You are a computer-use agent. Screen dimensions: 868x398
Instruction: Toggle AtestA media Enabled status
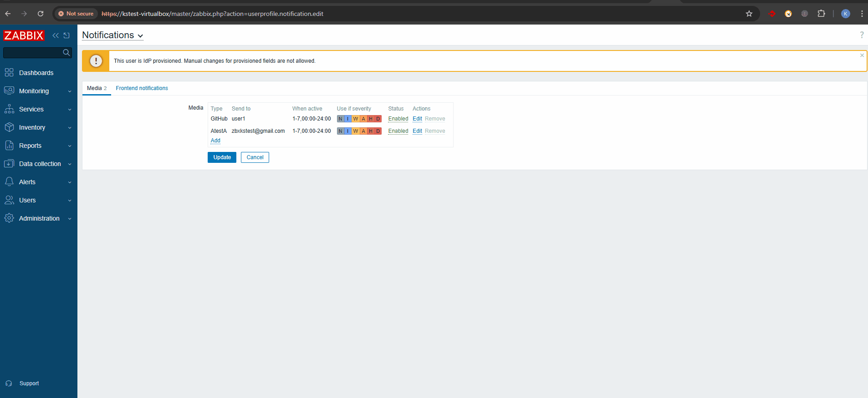(x=398, y=131)
